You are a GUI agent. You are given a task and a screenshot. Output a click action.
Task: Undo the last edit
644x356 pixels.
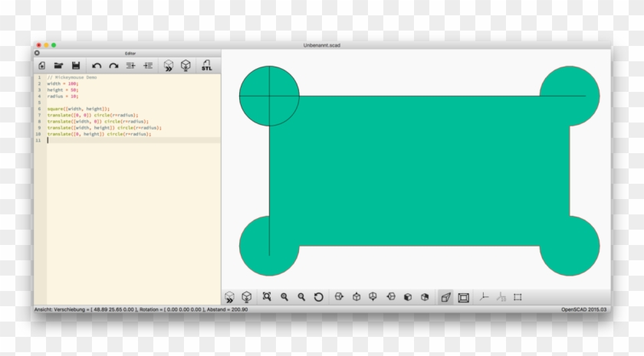[x=97, y=66]
